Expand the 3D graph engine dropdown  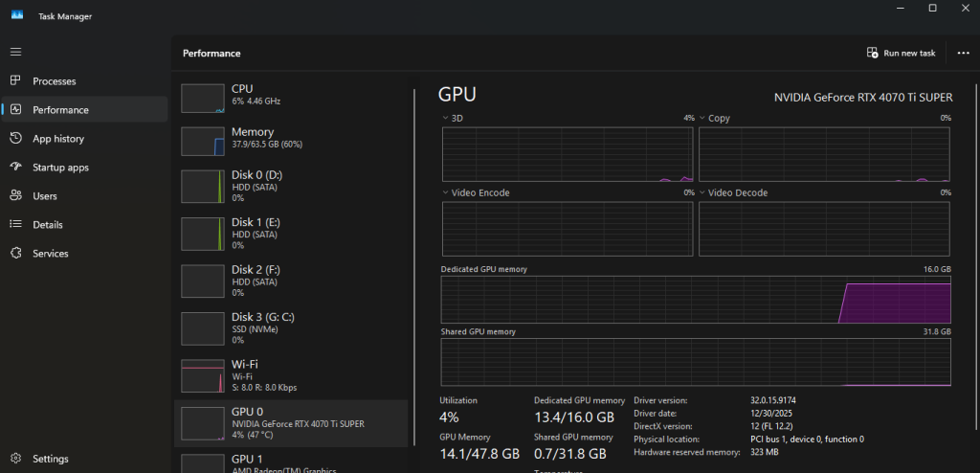click(x=446, y=118)
